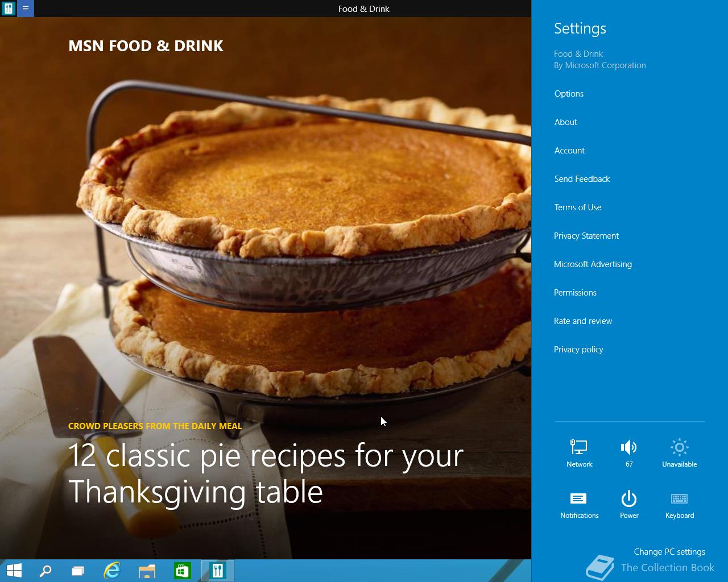This screenshot has width=728, height=582.
Task: Open Options in the Settings pane
Action: pos(569,94)
